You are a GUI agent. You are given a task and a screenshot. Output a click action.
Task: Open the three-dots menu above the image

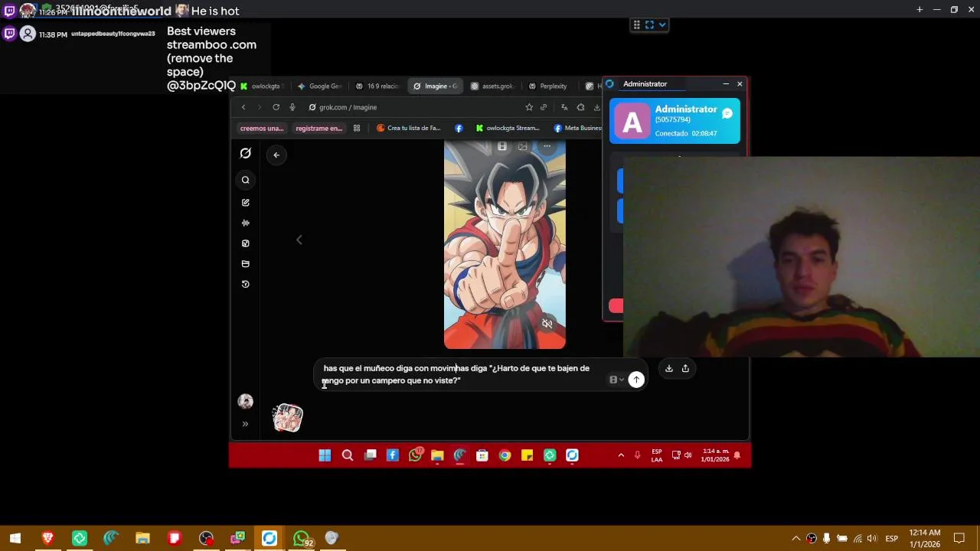[x=547, y=146]
